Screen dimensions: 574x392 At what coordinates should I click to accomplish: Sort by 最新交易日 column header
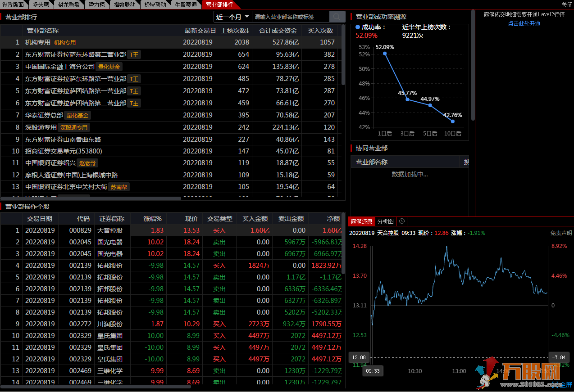click(198, 31)
